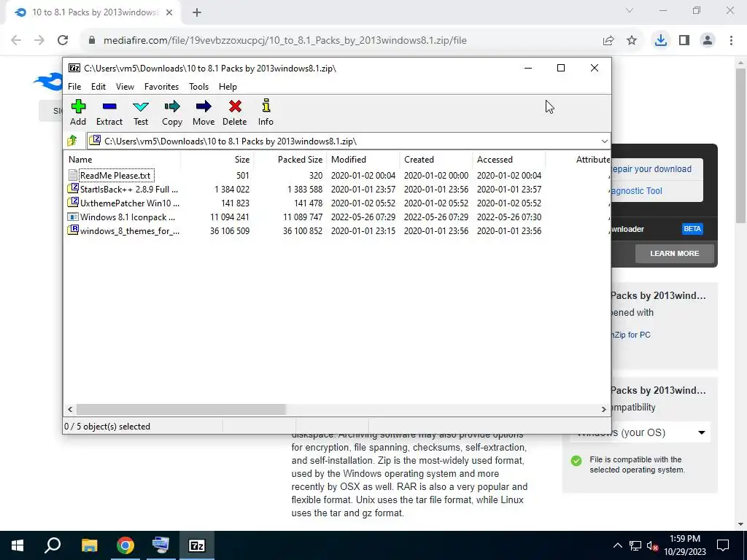Screen dimensions: 747x560
Task: Click the Move toolbar icon
Action: point(204,106)
